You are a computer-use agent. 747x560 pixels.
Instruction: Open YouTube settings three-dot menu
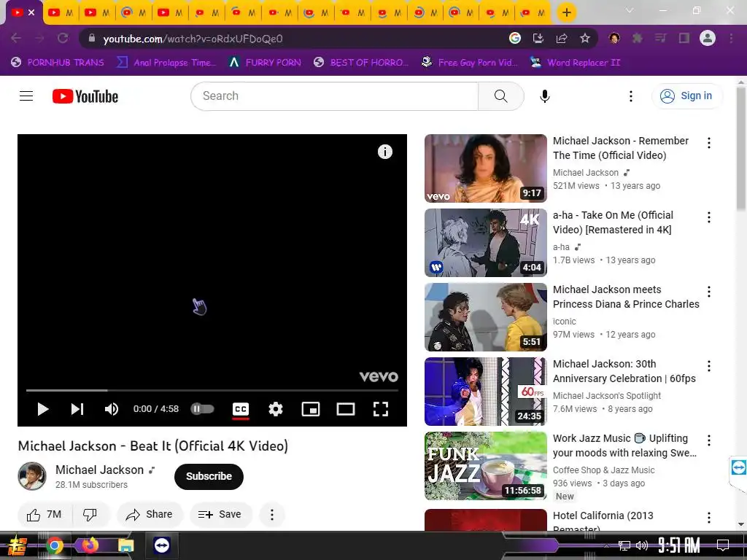pyautogui.click(x=631, y=96)
